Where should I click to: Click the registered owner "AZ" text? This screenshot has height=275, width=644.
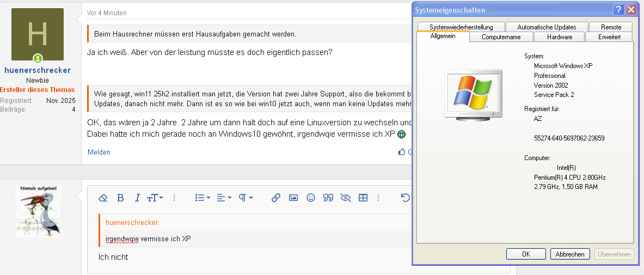(538, 118)
